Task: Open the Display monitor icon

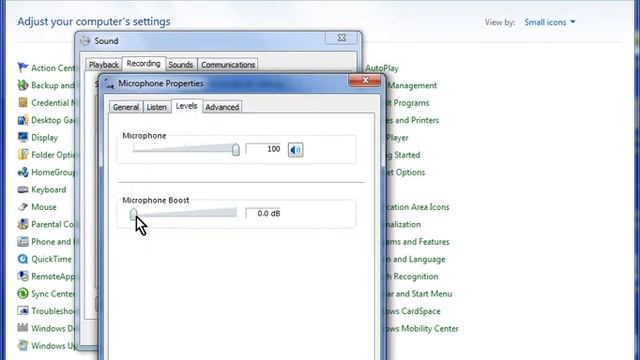Action: point(23,137)
